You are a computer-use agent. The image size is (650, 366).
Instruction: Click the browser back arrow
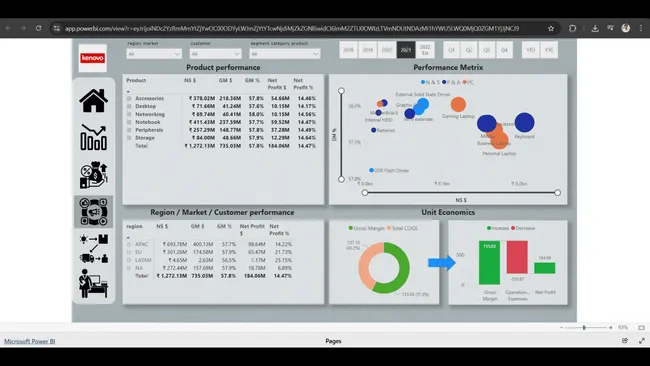8,28
